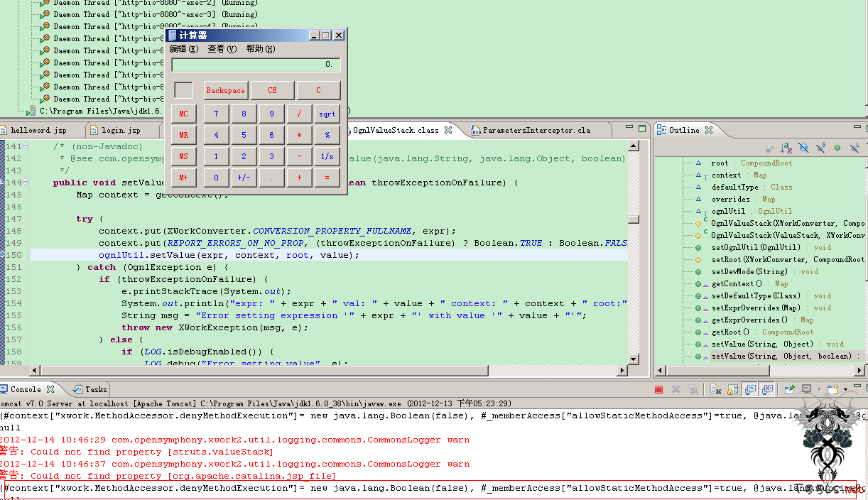Screen dimensions: 868x500
Task: Select the C:\Program Files\Java\jdk1.6 process node
Action: pyautogui.click(x=101, y=111)
